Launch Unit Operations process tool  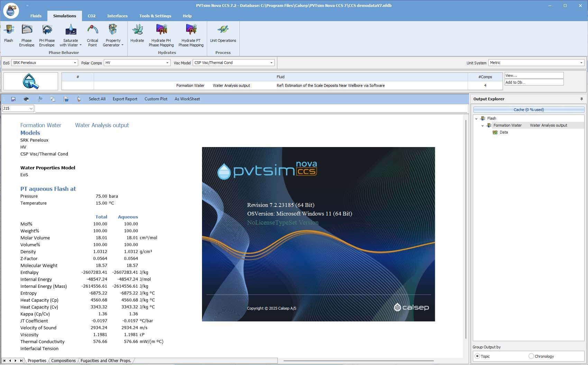223,34
